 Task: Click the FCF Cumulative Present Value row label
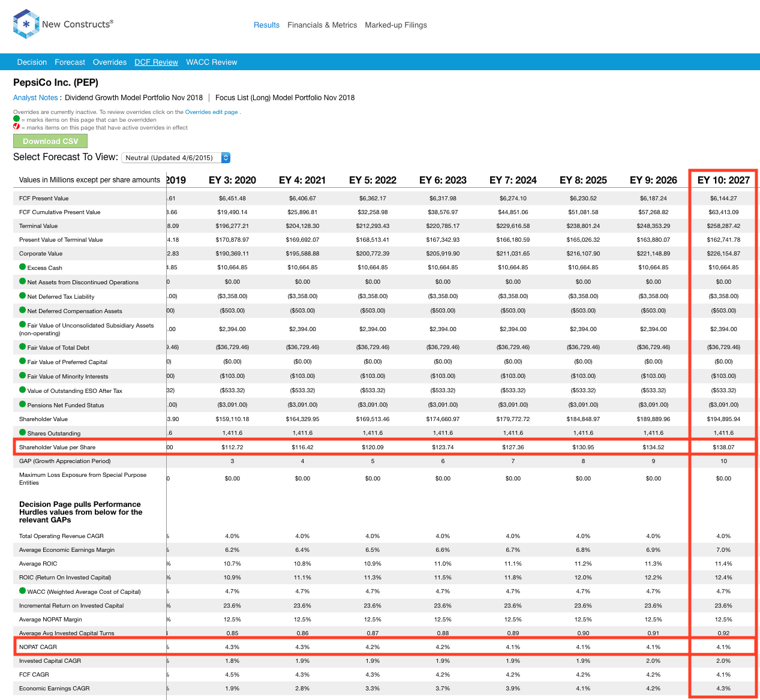pos(60,212)
